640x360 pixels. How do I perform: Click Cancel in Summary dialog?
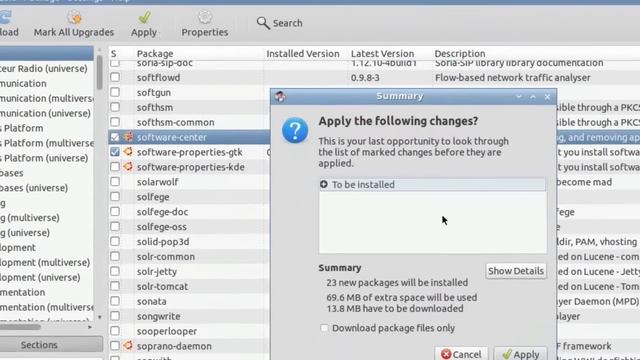[461, 353]
